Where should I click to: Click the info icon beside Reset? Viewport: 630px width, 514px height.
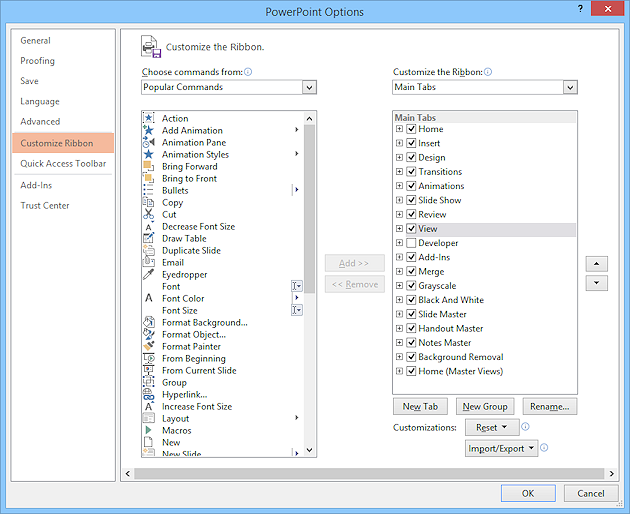click(x=525, y=427)
